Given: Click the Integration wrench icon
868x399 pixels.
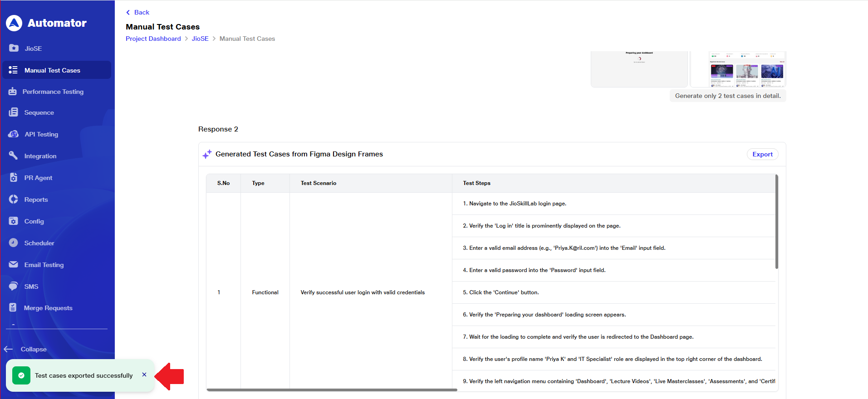Looking at the screenshot, I should pos(14,156).
